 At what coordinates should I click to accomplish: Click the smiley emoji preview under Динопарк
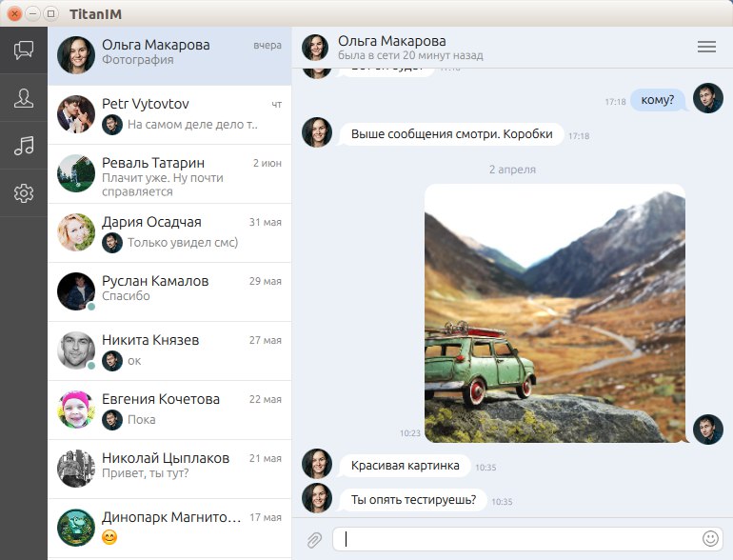click(x=109, y=537)
